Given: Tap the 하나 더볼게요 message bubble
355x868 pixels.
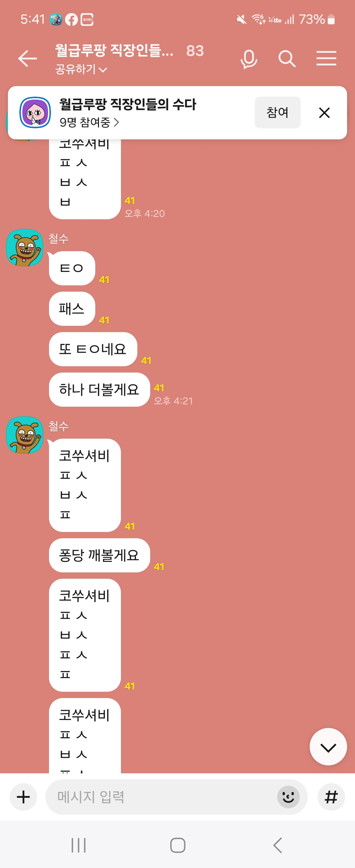Looking at the screenshot, I should coord(99,390).
